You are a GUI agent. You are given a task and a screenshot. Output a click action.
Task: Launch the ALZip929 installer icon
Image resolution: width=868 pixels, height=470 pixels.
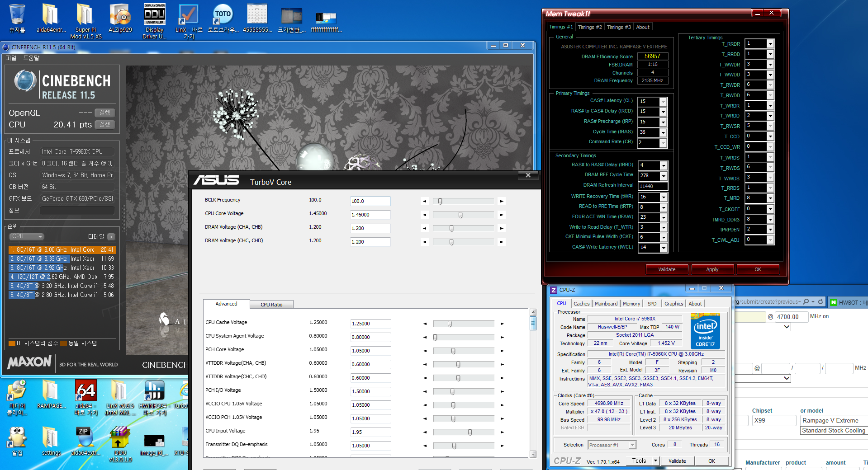(120, 18)
